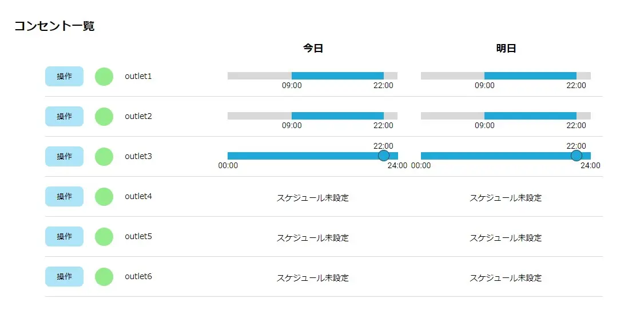Click outlet3's 操作 button
Image resolution: width=644 pixels, height=310 pixels.
(x=64, y=157)
